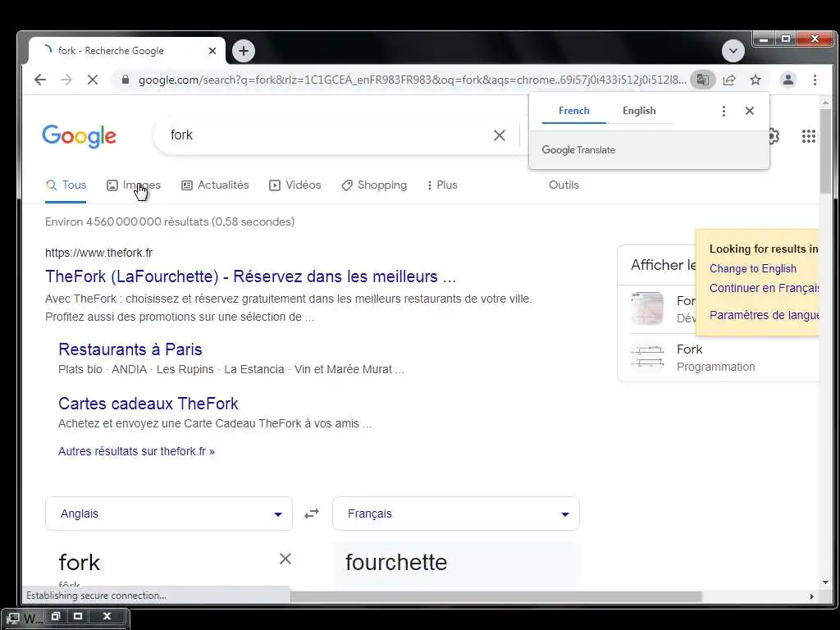Click the scroll down arrow

pos(825,582)
